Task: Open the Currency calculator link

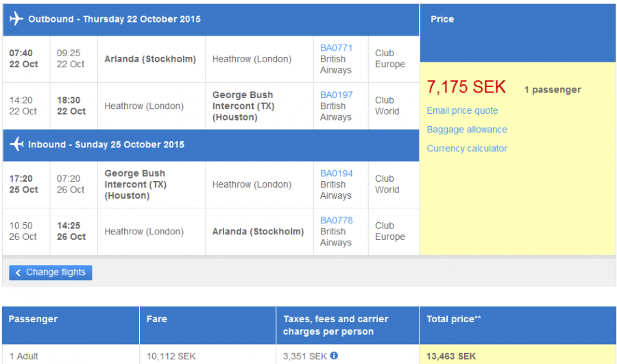Action: point(467,149)
